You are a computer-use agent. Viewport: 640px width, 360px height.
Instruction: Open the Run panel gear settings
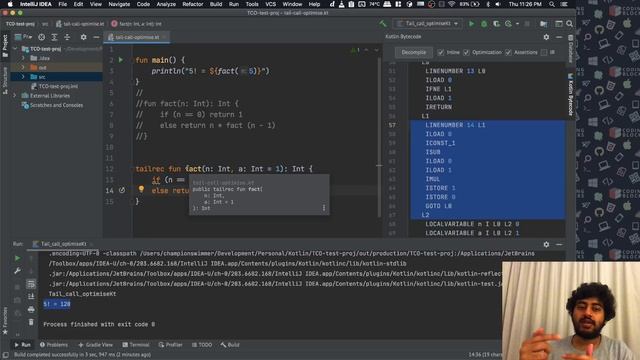(546, 244)
